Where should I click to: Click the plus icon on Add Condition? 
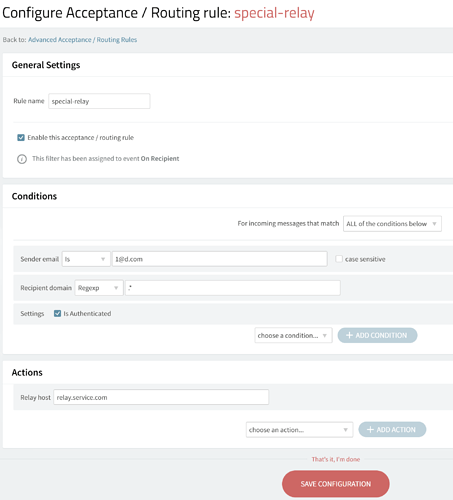coord(349,335)
